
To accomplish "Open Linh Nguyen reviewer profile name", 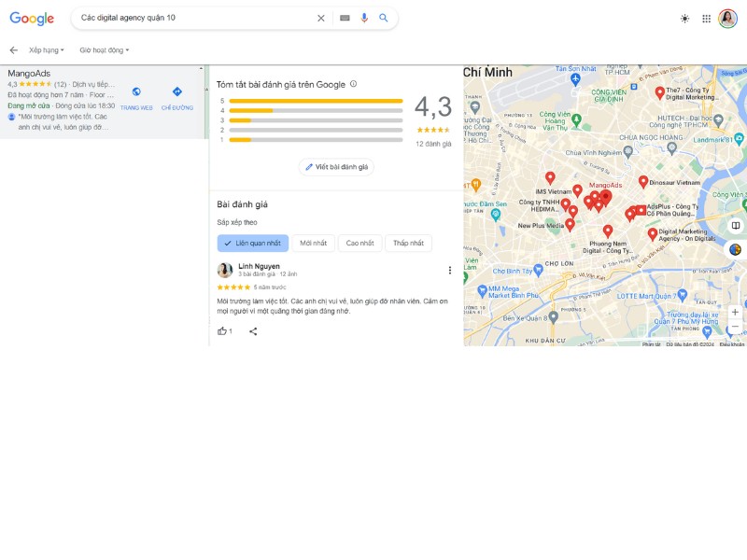I will [259, 266].
